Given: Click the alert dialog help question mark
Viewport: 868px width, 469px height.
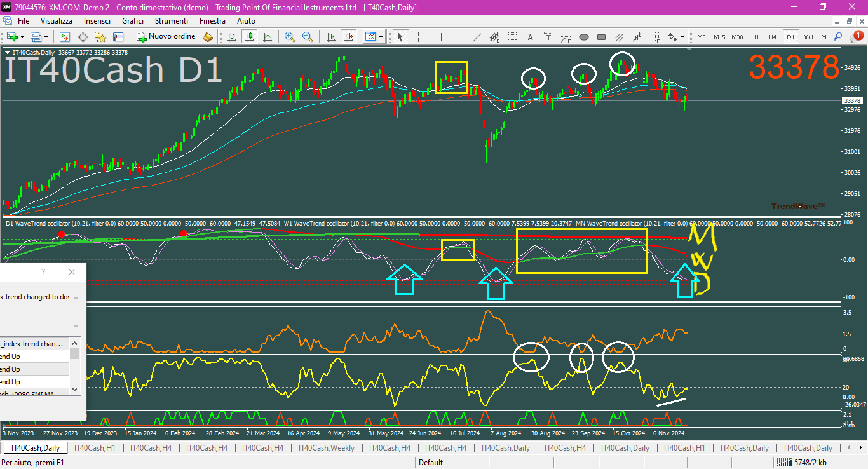Looking at the screenshot, I should pos(43,272).
